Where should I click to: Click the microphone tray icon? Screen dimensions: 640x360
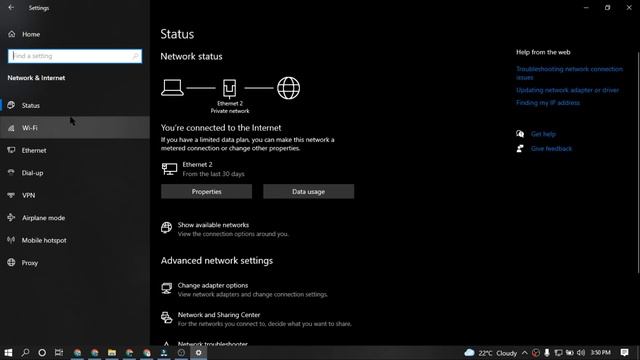[x=547, y=353]
